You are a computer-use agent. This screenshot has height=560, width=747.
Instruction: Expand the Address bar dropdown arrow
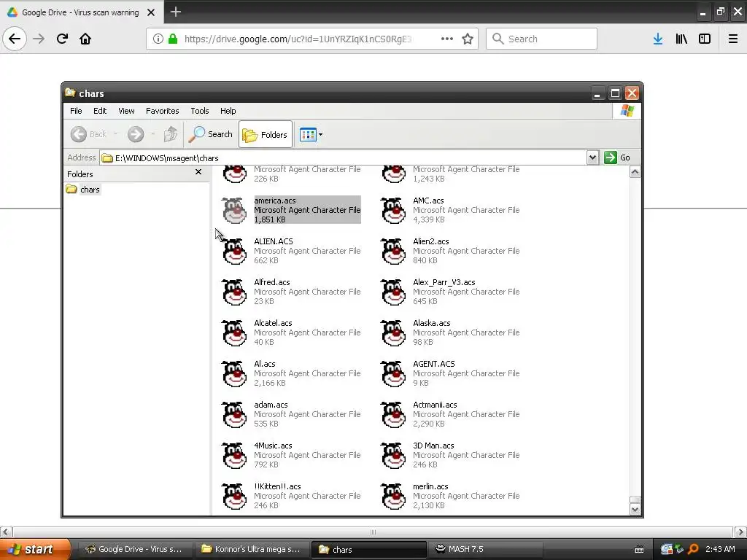[592, 157]
